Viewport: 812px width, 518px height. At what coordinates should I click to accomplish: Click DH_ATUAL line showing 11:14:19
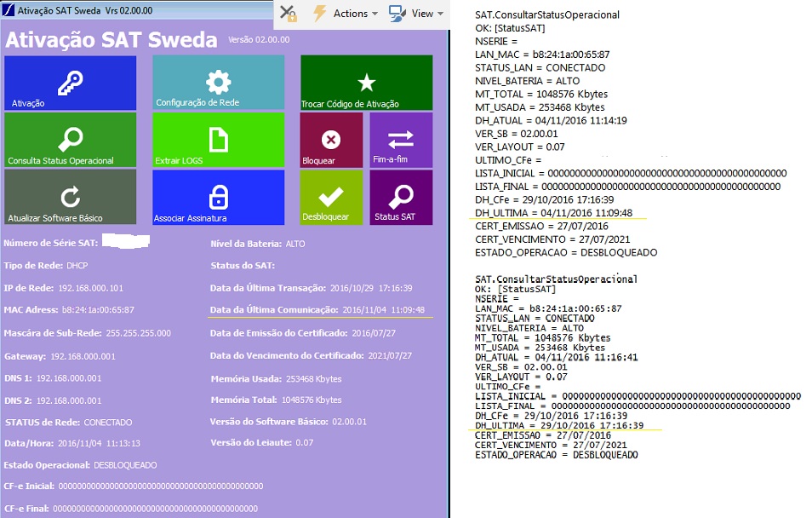click(x=551, y=120)
